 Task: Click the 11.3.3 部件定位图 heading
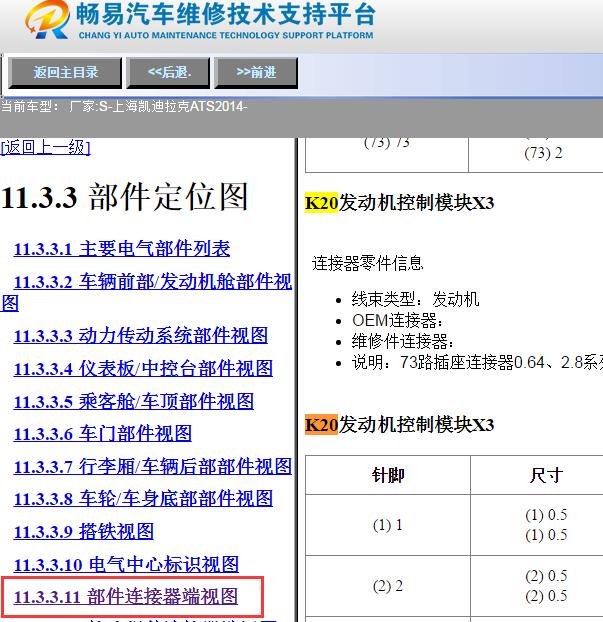point(125,197)
